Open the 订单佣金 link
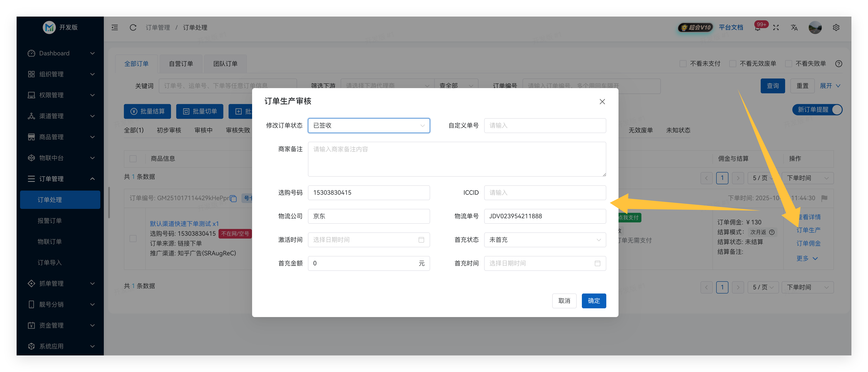 pyautogui.click(x=808, y=244)
